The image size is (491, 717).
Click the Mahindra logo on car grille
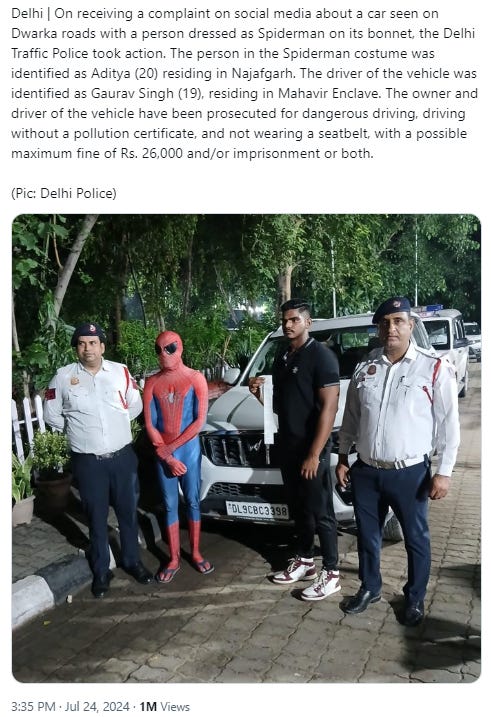tap(254, 446)
